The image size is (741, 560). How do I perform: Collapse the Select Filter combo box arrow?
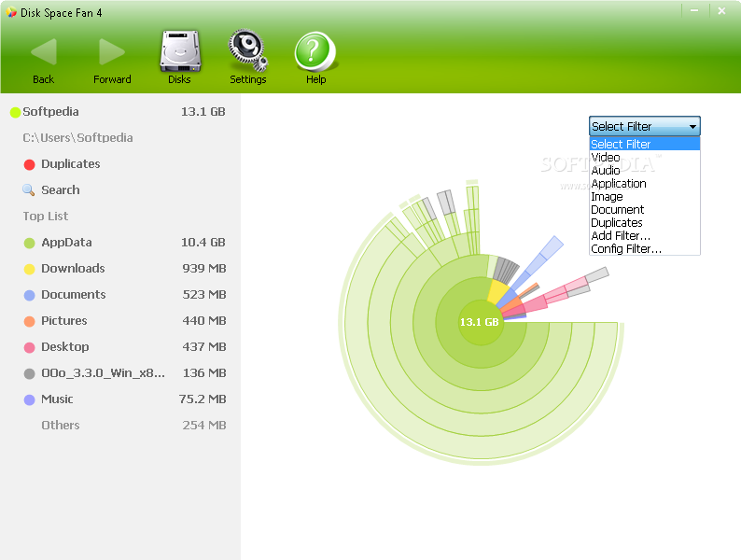tap(692, 127)
